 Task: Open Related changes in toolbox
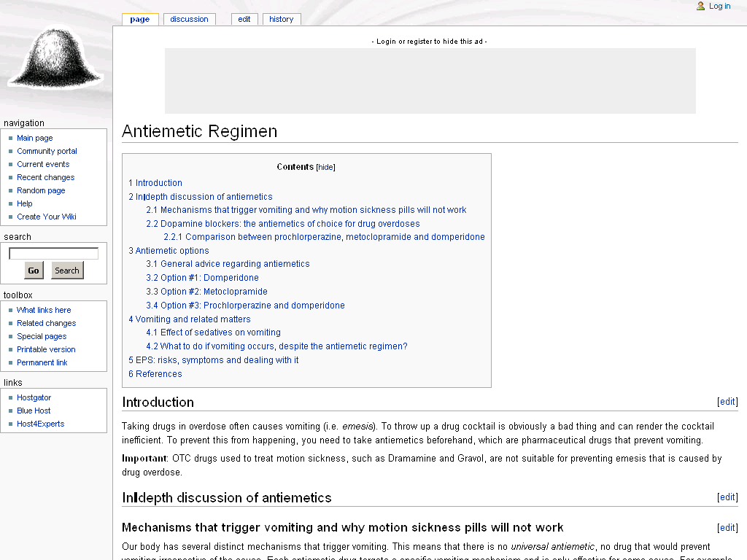pos(46,323)
